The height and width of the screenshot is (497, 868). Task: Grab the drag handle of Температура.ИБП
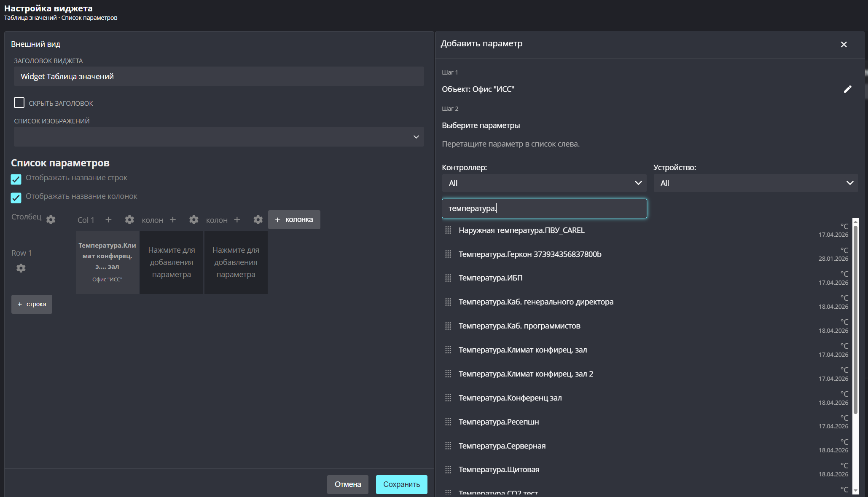coord(448,278)
